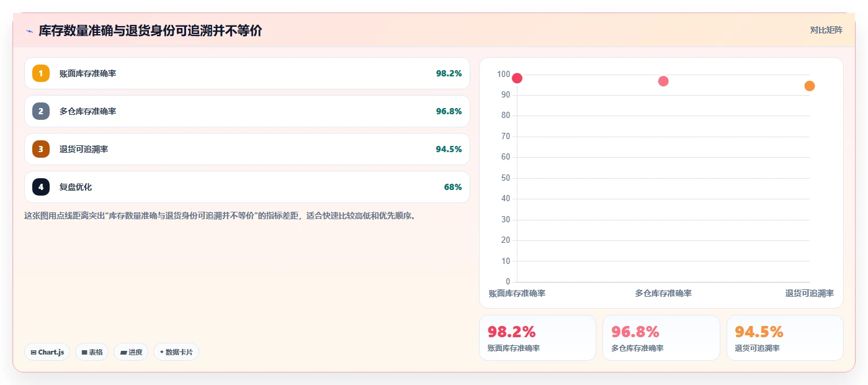The width and height of the screenshot is (868, 385).
Task: Click the y-axis label 50
Action: pos(506,178)
